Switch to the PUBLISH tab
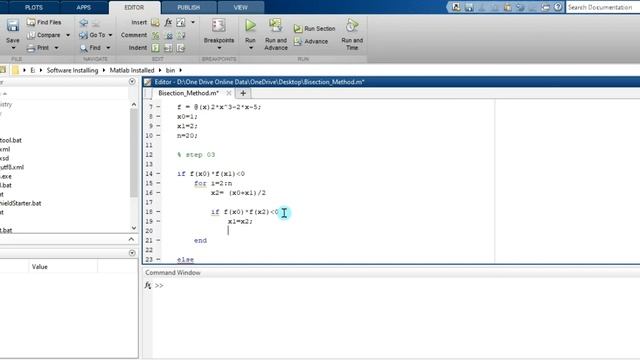 point(189,7)
